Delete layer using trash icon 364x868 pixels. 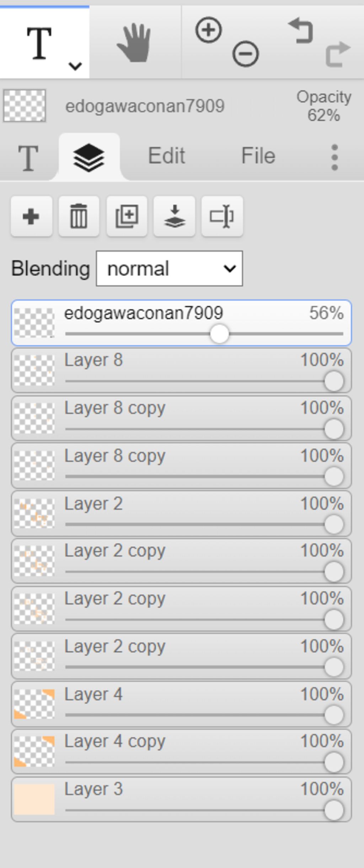click(79, 216)
